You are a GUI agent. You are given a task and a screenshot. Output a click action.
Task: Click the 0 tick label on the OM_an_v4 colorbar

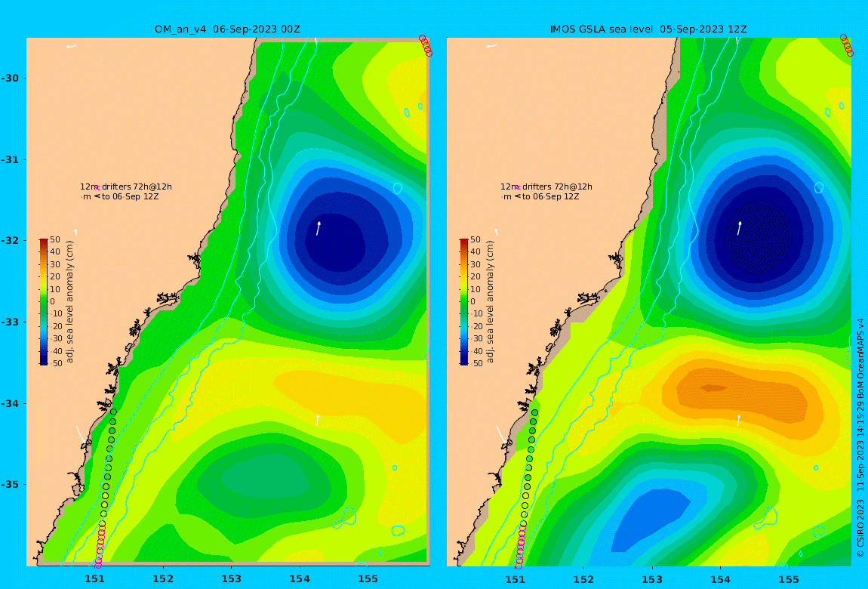pos(53,302)
